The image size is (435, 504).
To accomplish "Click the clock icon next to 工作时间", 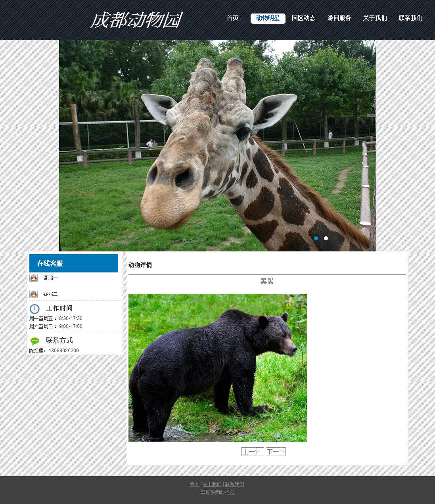I will point(34,309).
